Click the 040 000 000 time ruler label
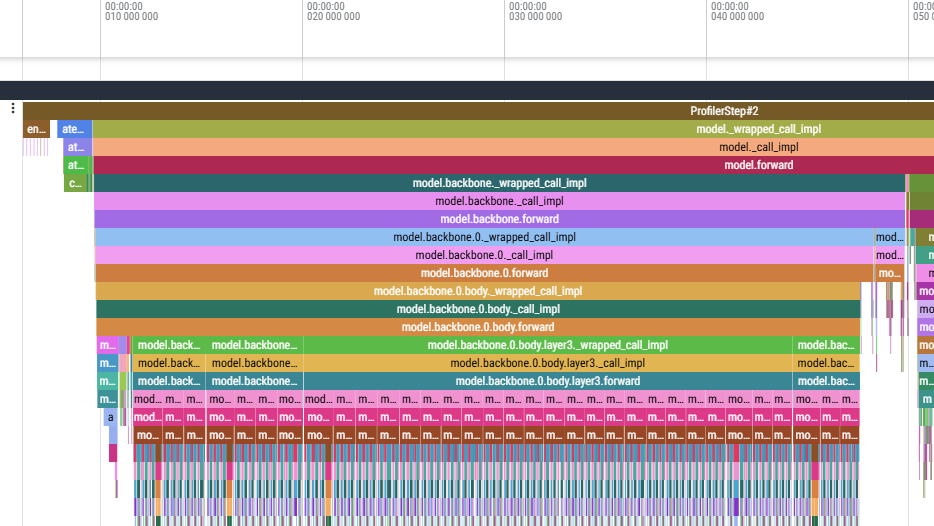 coord(737,16)
